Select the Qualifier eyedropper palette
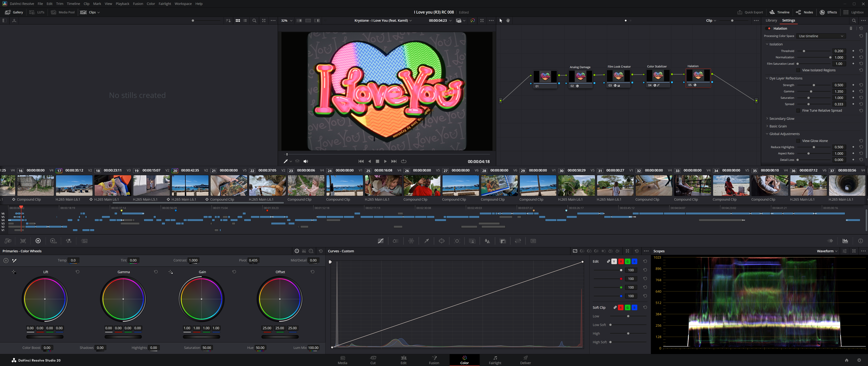Image resolution: width=868 pixels, height=366 pixels. coord(426,241)
